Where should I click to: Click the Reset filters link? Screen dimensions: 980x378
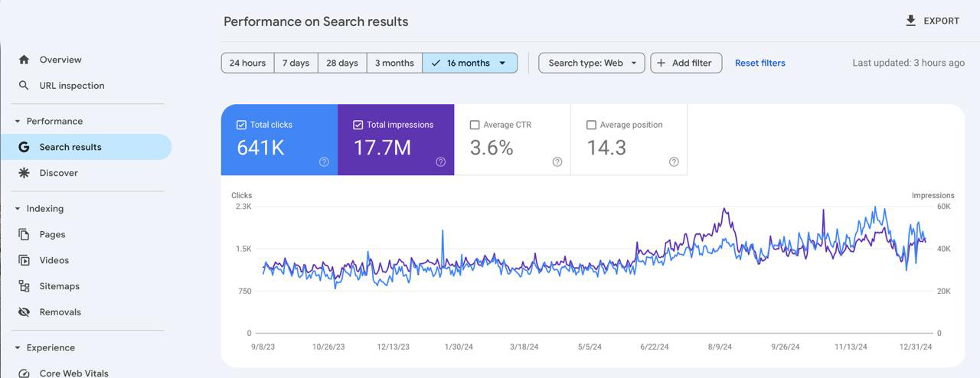click(x=759, y=63)
